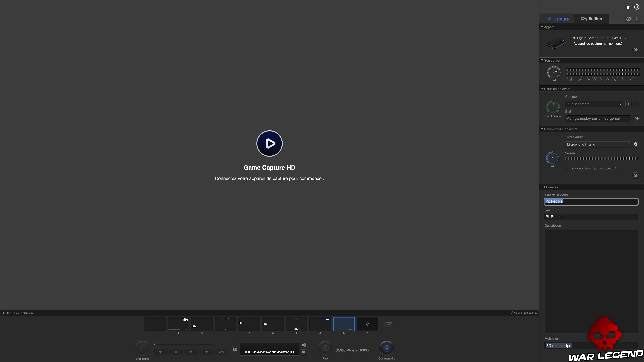
Task: Click the info icon next to settings
Action: (637, 19)
